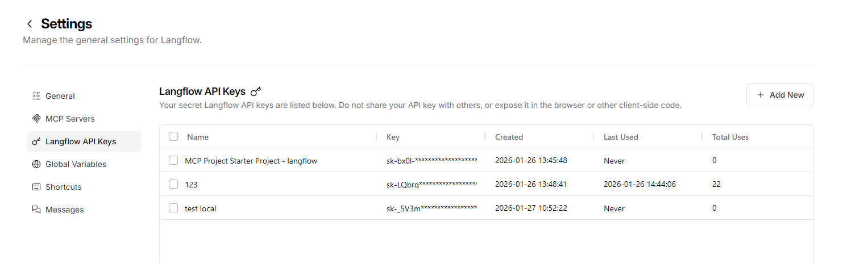868x263 pixels.
Task: Click the key icon in the sidebar
Action: tap(36, 141)
